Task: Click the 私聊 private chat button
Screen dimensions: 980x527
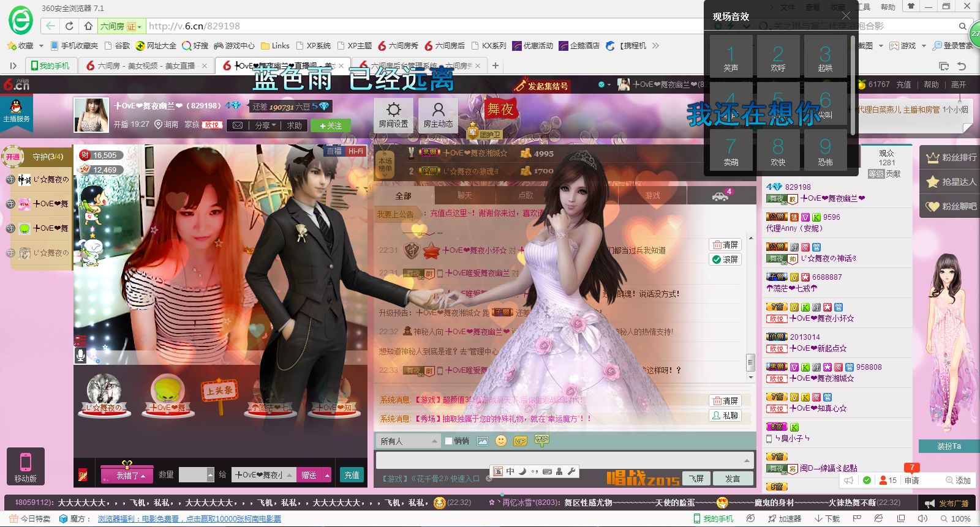Action: coord(725,416)
